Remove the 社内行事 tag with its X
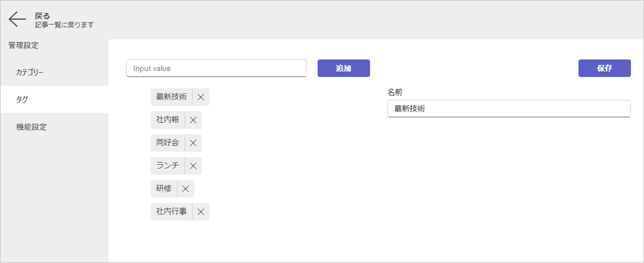This screenshot has height=263, width=644. [201, 212]
